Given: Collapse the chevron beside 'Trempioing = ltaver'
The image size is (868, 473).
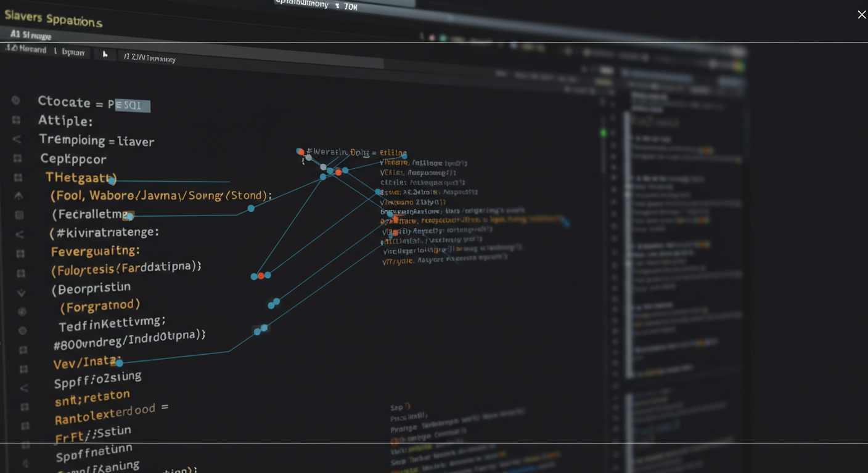Looking at the screenshot, I should (17, 139).
